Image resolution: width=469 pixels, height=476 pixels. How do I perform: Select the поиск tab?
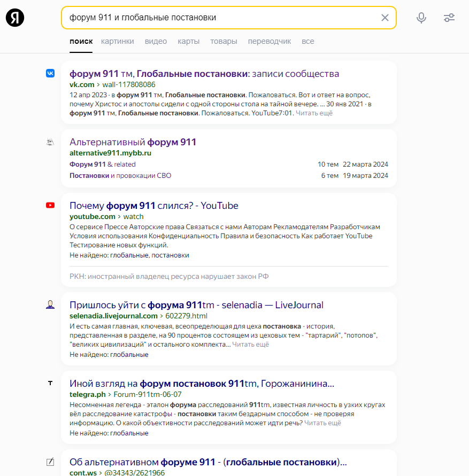(x=81, y=41)
